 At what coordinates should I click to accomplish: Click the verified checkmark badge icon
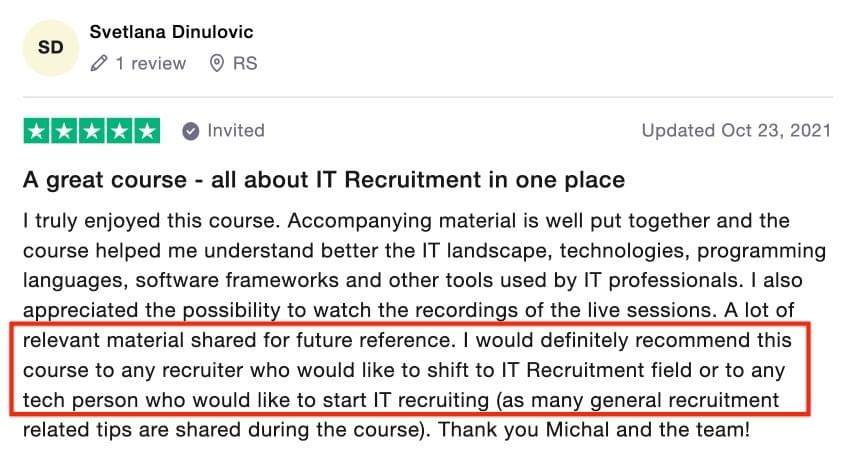(x=191, y=131)
